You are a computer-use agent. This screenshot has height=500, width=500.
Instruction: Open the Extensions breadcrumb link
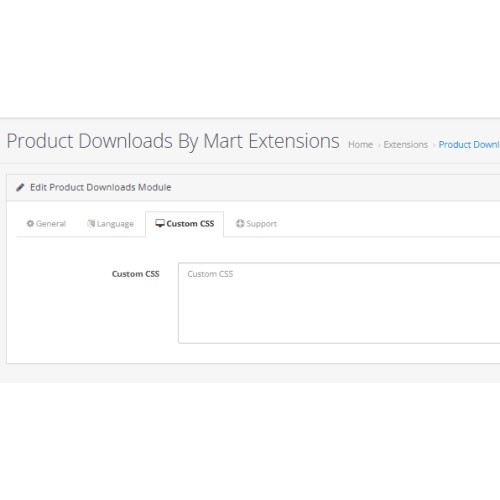tap(406, 145)
